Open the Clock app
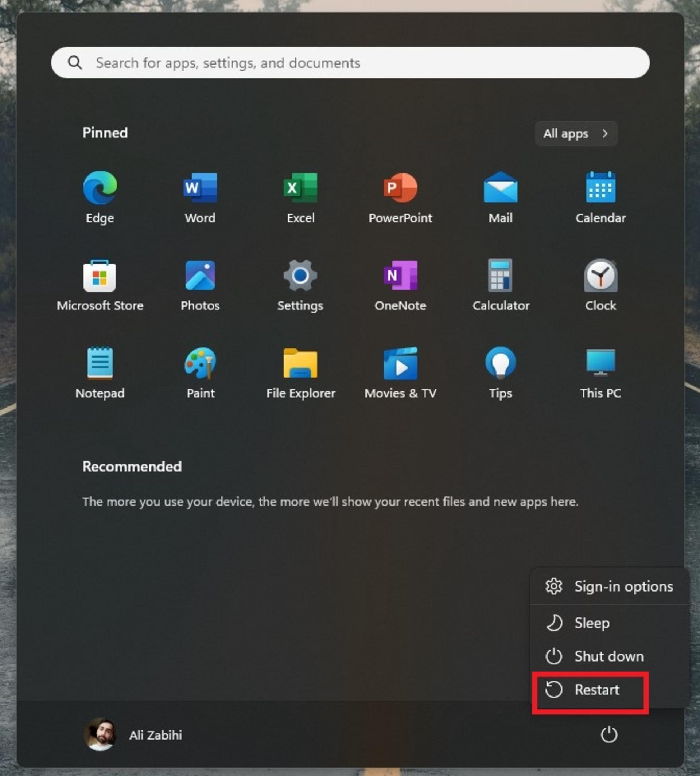The width and height of the screenshot is (700, 776). point(600,285)
